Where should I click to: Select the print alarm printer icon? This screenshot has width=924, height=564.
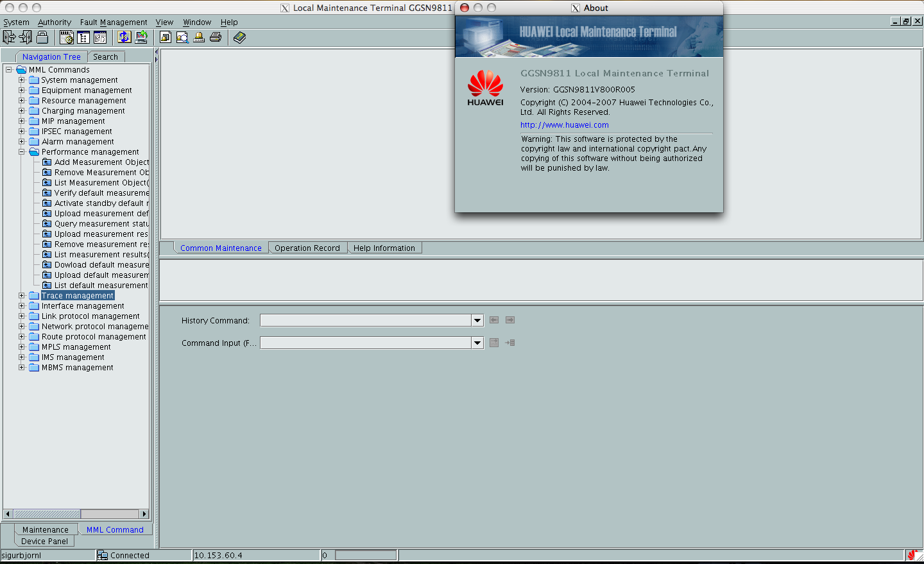coord(215,37)
